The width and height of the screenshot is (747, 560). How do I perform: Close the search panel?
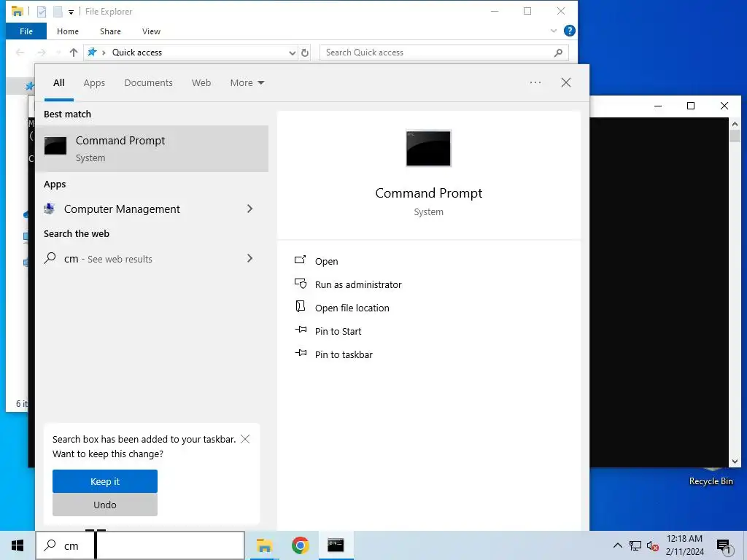(x=565, y=82)
